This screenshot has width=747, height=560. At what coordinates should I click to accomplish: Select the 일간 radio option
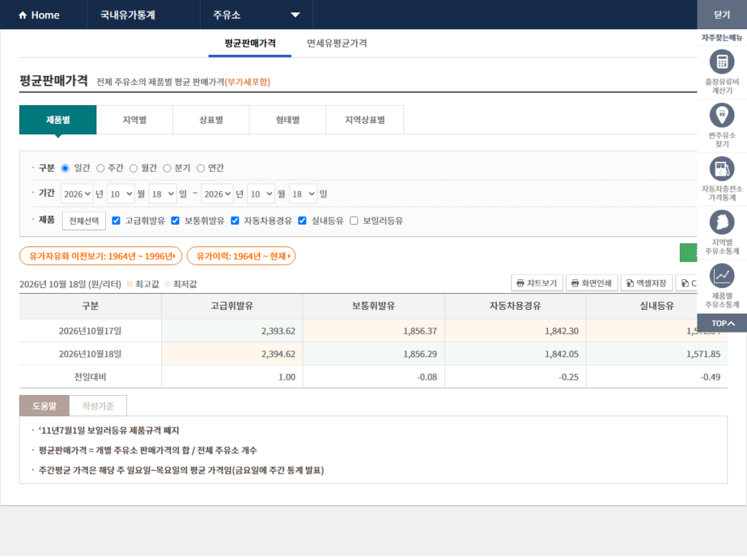tap(65, 168)
